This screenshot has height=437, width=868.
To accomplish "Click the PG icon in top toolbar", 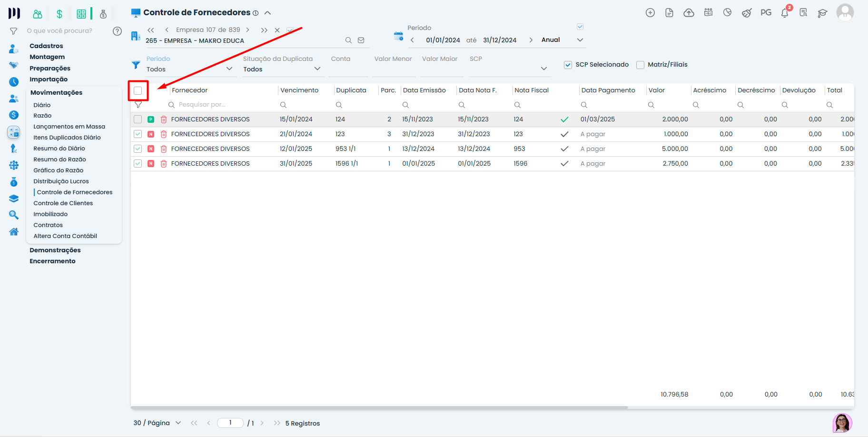I will [x=766, y=13].
